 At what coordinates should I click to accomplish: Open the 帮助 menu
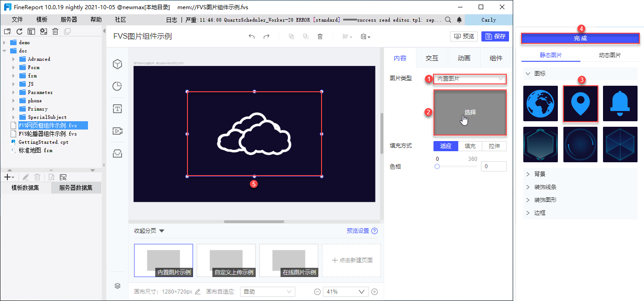click(96, 20)
